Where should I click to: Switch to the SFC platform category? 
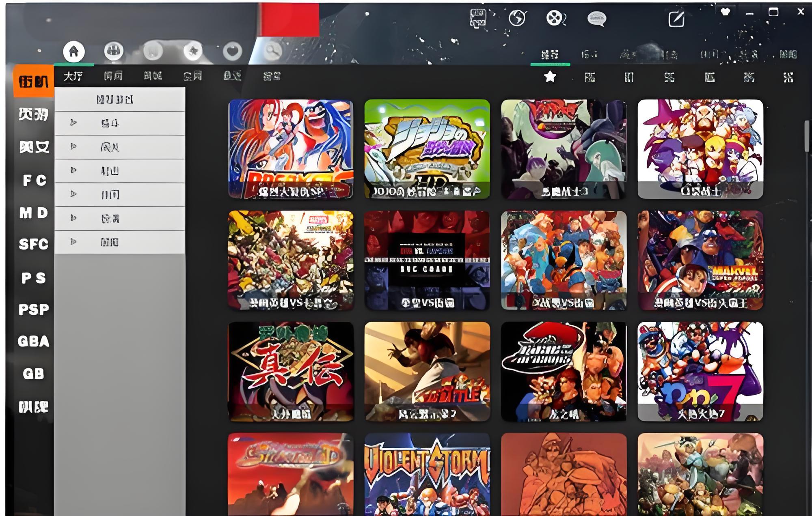point(34,244)
